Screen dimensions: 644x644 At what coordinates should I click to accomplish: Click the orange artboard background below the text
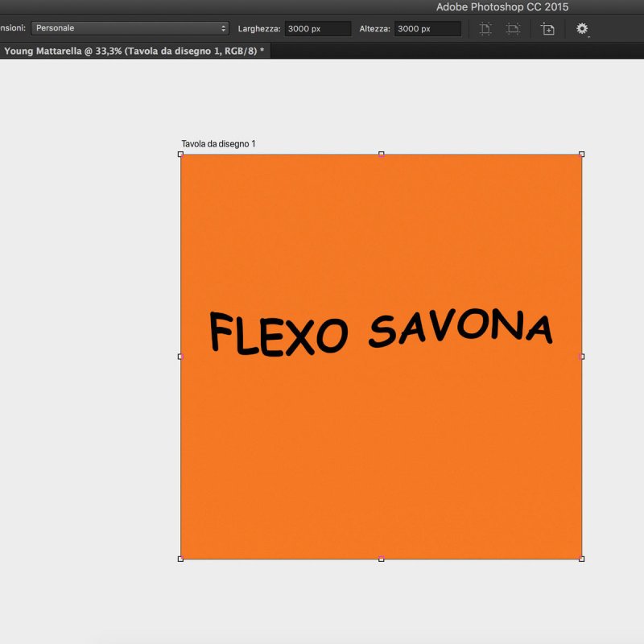point(380,467)
